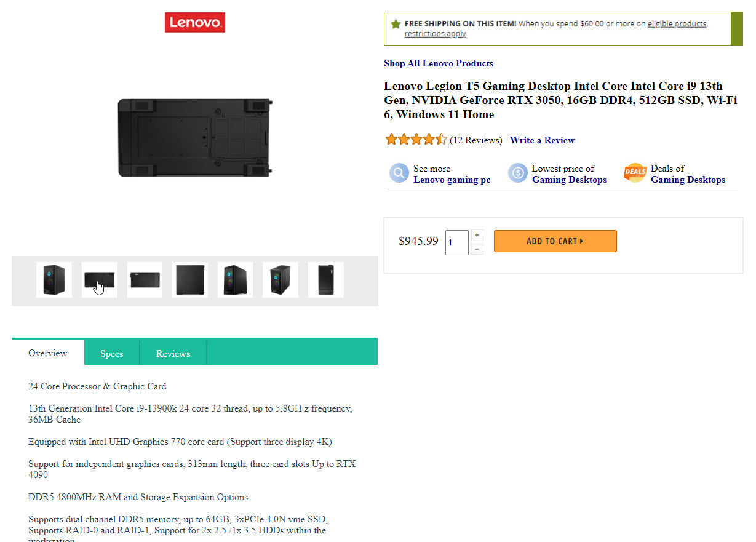Click the green free shipping star icon
Screen dimensions: 756x542
pos(396,24)
